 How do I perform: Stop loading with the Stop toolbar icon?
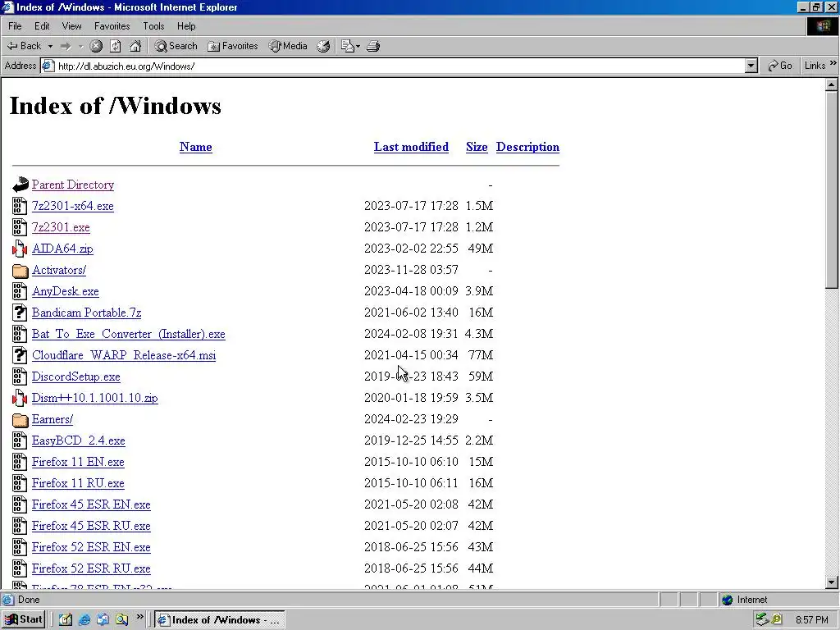pos(96,46)
